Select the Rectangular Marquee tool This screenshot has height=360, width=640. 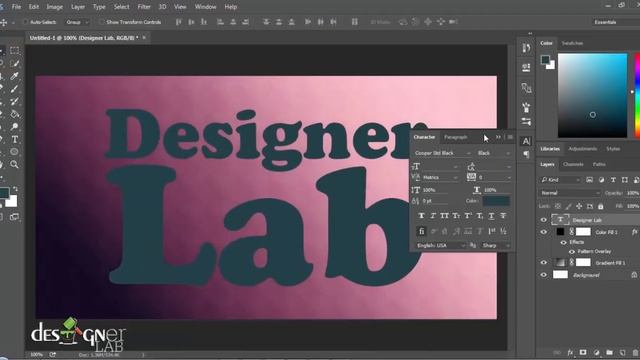[x=15, y=51]
